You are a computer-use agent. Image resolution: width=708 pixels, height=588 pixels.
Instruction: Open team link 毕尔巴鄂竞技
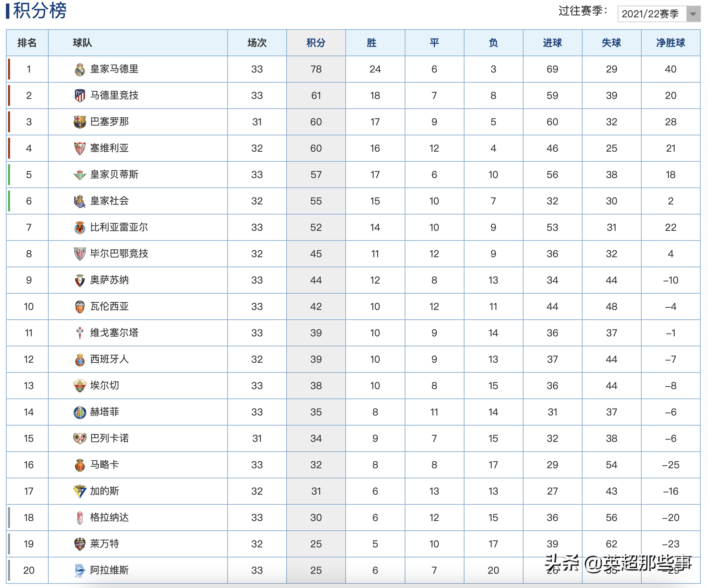pyautogui.click(x=119, y=254)
